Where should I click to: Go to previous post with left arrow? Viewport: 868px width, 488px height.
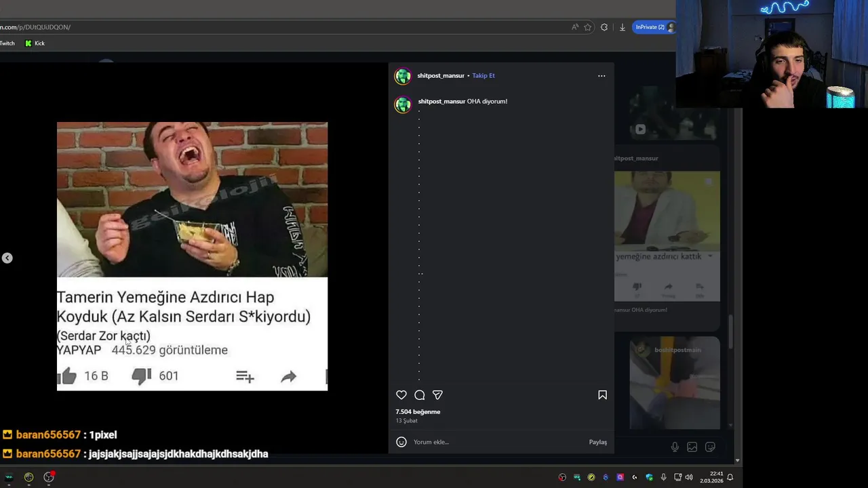coord(7,258)
